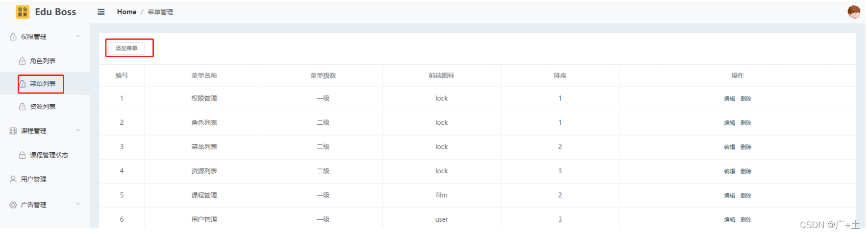Click the 编号 column header
This screenshot has height=234, width=868.
coord(122,75)
